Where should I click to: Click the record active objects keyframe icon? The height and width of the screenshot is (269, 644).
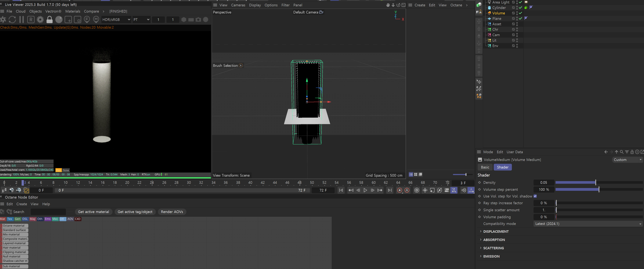pyautogui.click(x=400, y=190)
